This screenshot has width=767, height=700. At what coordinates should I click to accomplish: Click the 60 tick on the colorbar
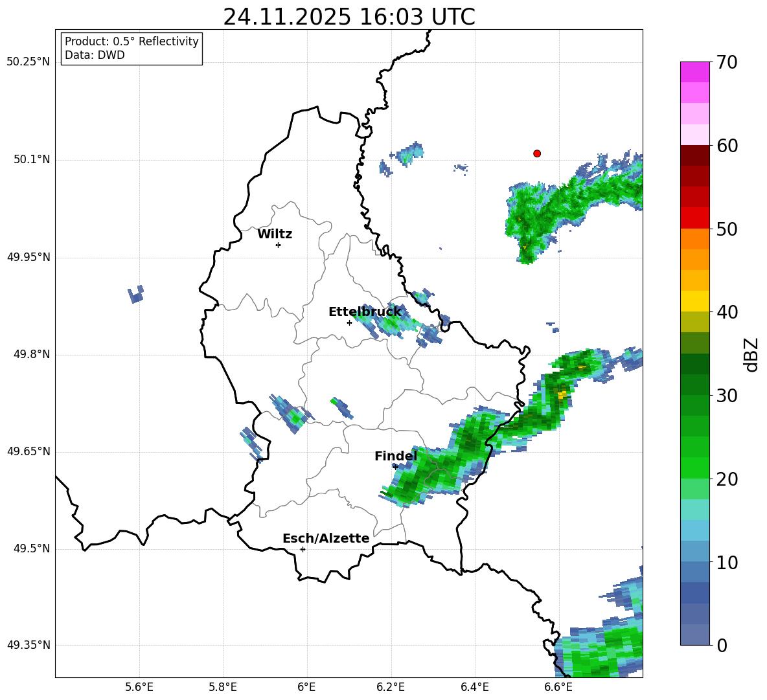[727, 146]
